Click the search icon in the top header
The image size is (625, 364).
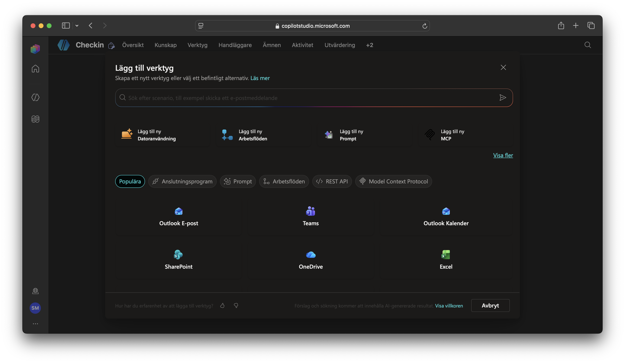tap(588, 45)
